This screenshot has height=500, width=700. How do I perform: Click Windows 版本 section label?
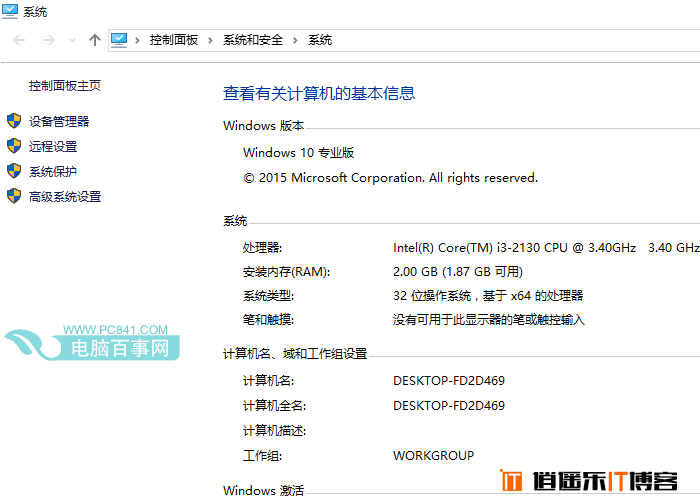(x=263, y=125)
